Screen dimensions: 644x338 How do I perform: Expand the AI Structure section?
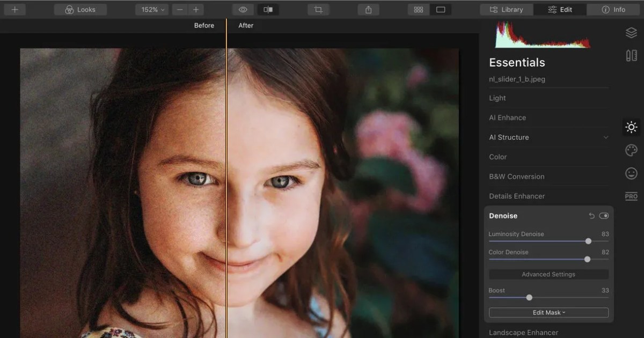607,137
